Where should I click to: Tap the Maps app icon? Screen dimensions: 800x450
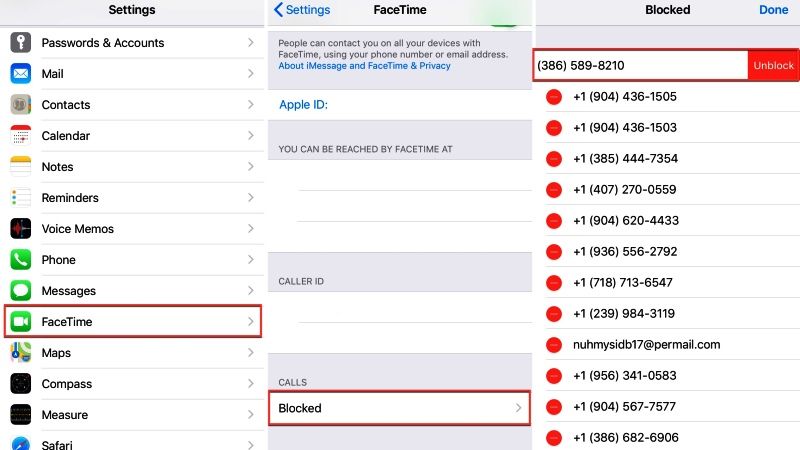(20, 353)
